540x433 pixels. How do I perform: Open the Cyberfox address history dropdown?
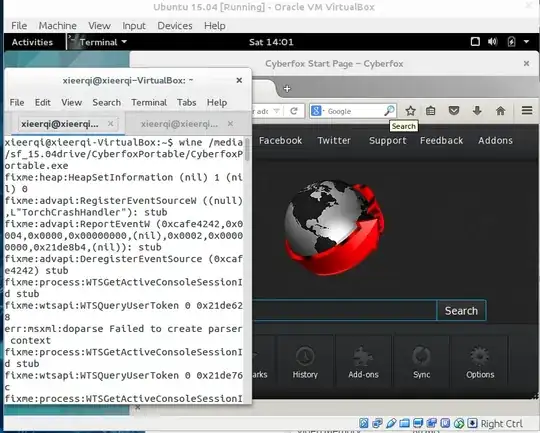point(276,111)
